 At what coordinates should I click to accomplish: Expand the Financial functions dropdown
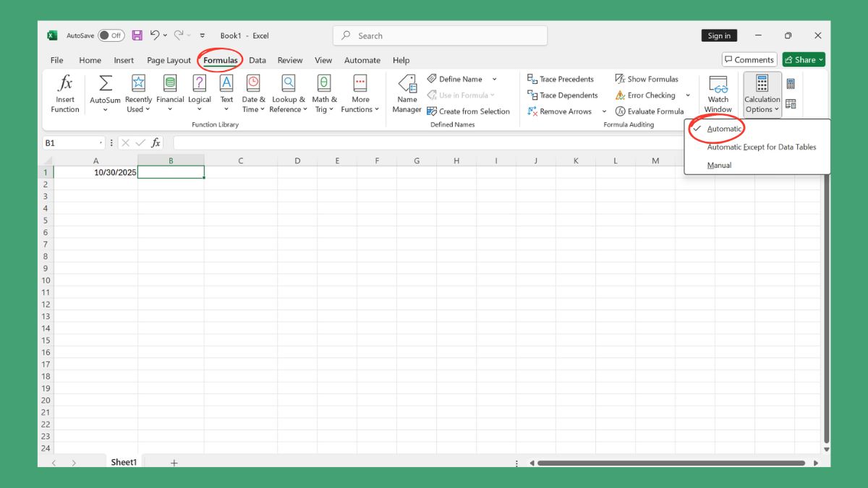170,94
